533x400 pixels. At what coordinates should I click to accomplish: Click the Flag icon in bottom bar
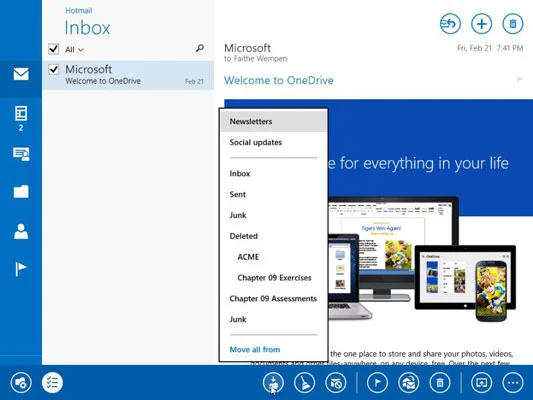(377, 383)
